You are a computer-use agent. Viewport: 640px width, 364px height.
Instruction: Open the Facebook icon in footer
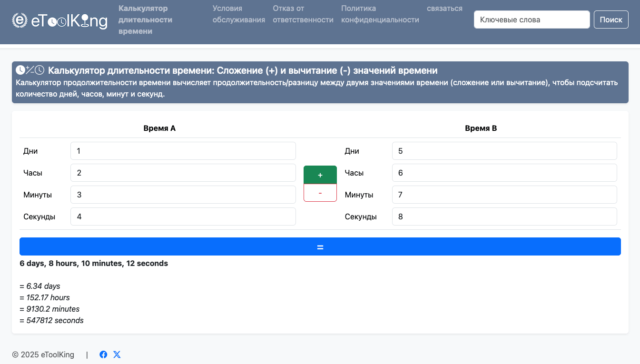point(103,354)
